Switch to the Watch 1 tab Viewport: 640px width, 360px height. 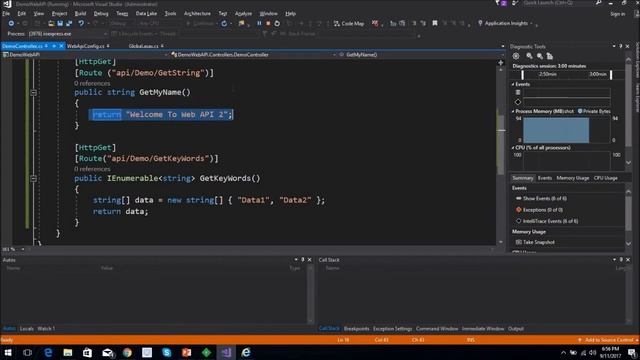(x=46, y=329)
